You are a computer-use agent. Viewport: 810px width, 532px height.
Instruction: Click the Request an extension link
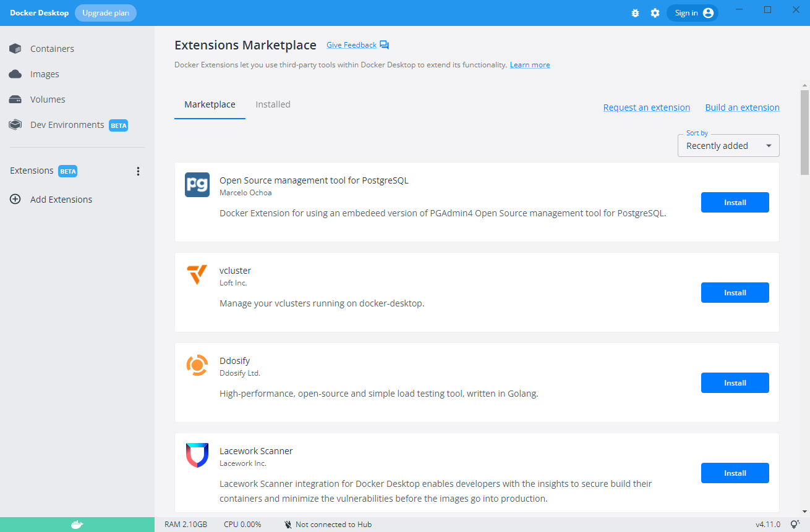[647, 108]
